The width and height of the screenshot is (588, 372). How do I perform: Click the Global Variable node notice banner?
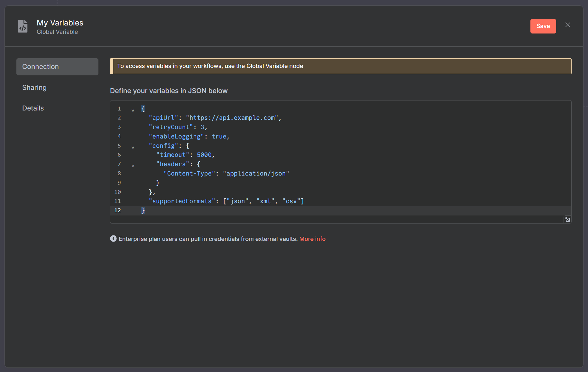pyautogui.click(x=341, y=66)
